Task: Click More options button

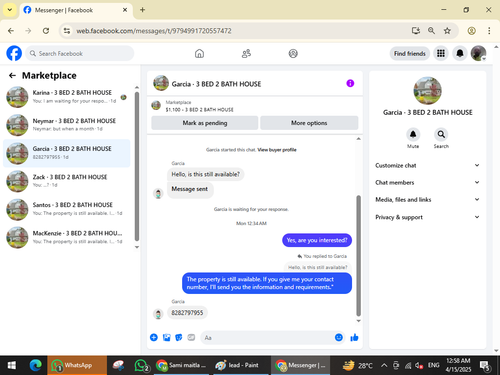Action: pyautogui.click(x=309, y=123)
